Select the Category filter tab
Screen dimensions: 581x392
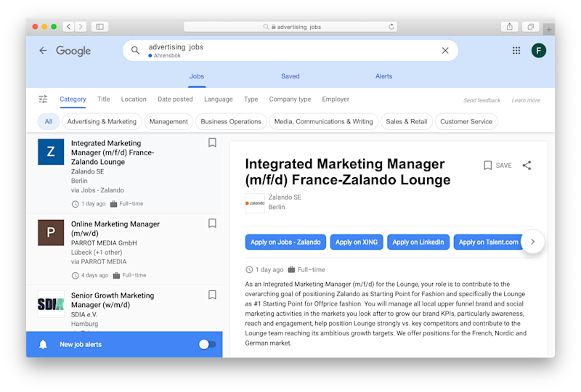click(73, 99)
